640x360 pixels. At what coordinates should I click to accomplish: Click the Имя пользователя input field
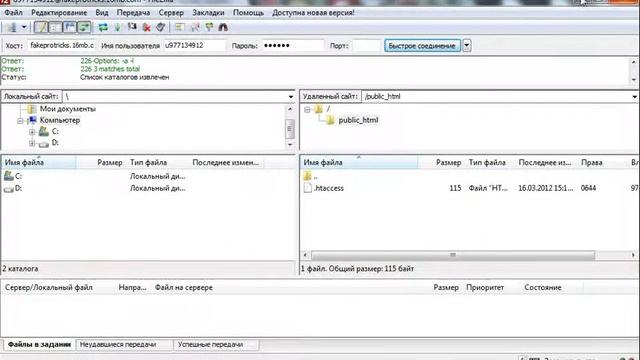pos(194,45)
